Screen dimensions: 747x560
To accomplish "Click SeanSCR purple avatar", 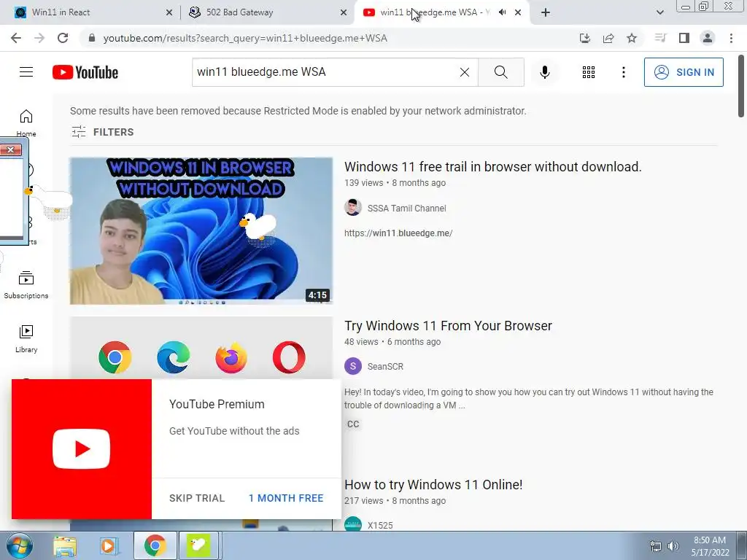I will pos(352,366).
